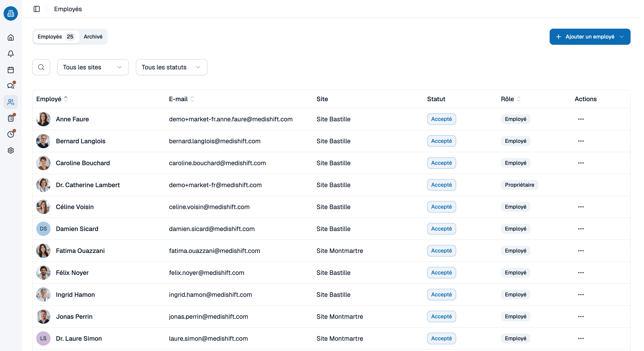Switch to the Employés 25 tab
This screenshot has height=351, width=644.
point(56,37)
